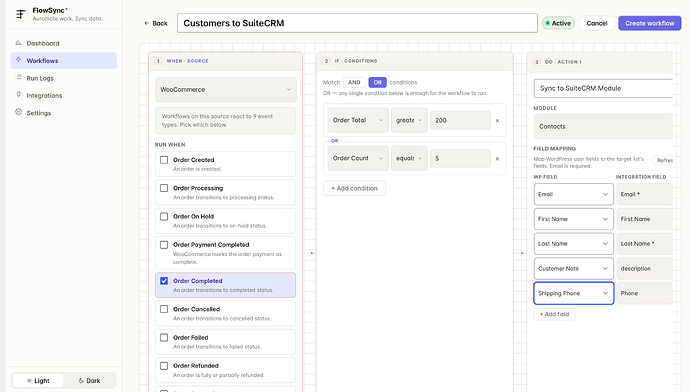Toggle the Active status pill

[x=558, y=23]
